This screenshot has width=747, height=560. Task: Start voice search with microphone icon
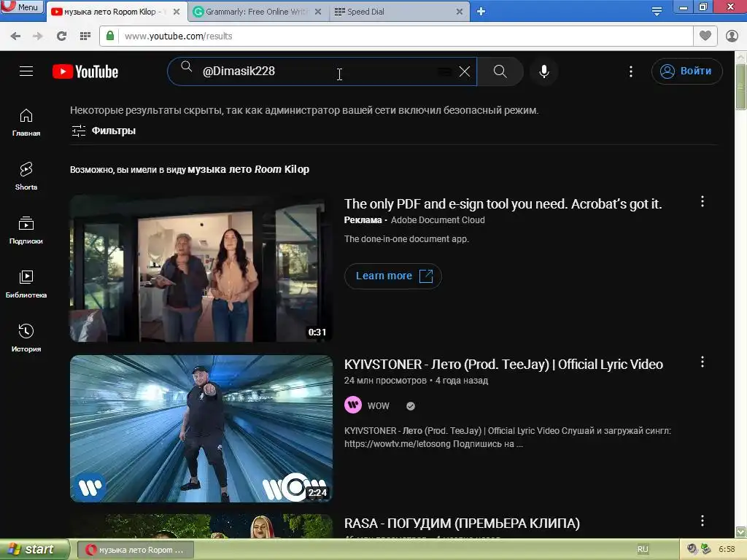543,71
